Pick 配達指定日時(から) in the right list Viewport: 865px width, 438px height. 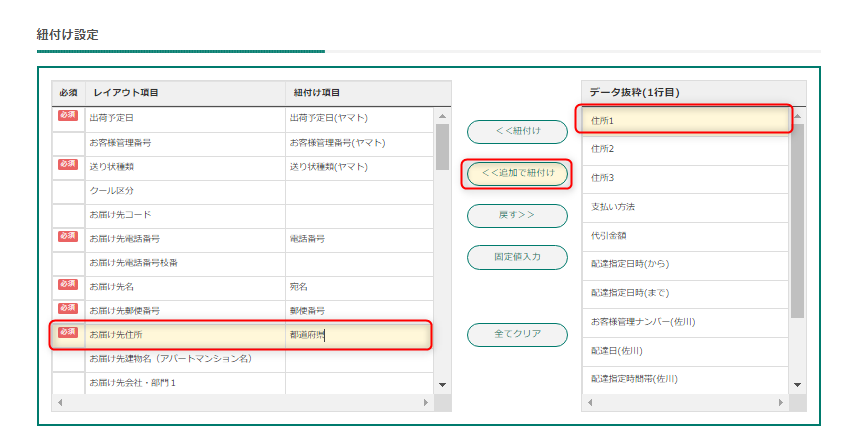coord(685,264)
